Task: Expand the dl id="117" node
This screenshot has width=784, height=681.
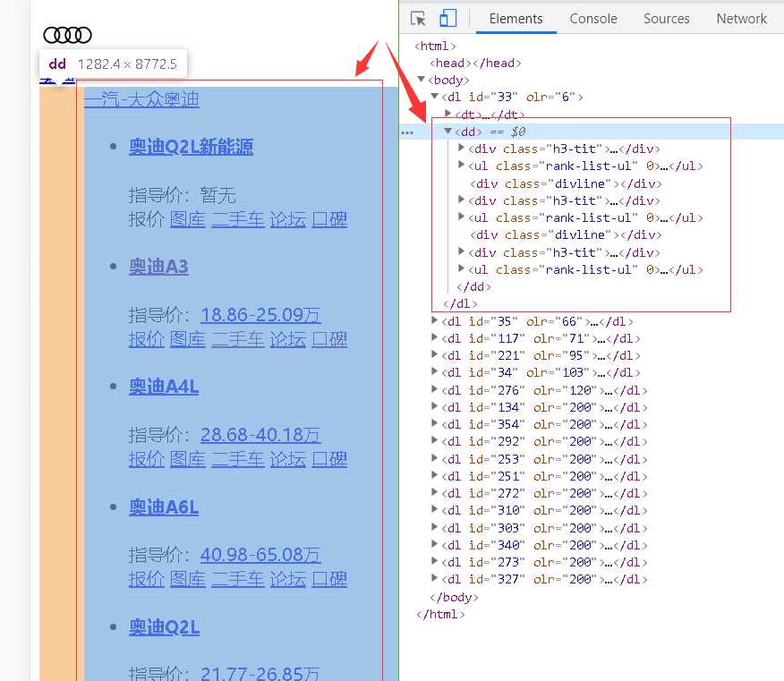Action: tap(434, 338)
